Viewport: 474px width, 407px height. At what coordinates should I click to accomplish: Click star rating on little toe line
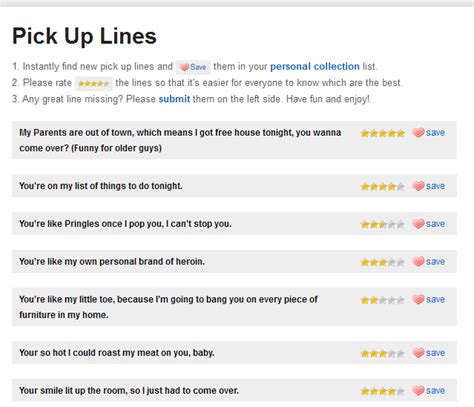pos(383,300)
